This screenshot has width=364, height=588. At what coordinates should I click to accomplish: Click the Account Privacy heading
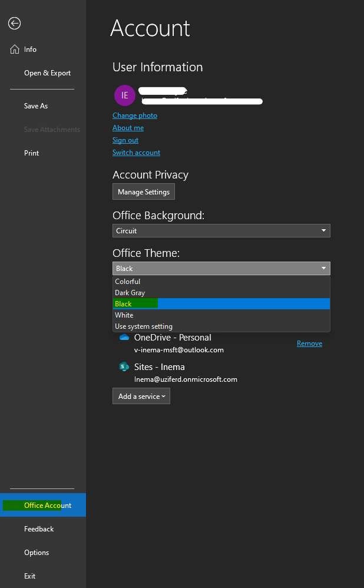pyautogui.click(x=150, y=175)
